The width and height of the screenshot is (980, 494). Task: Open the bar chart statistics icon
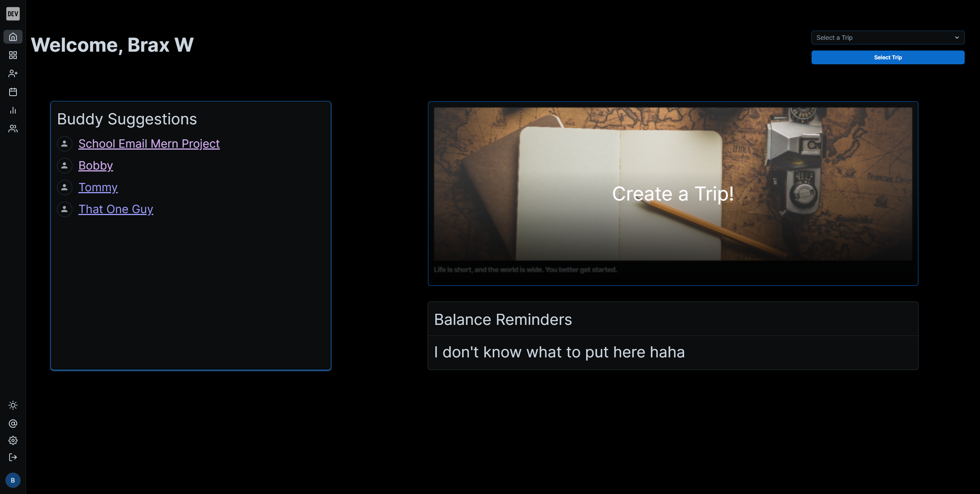(13, 110)
